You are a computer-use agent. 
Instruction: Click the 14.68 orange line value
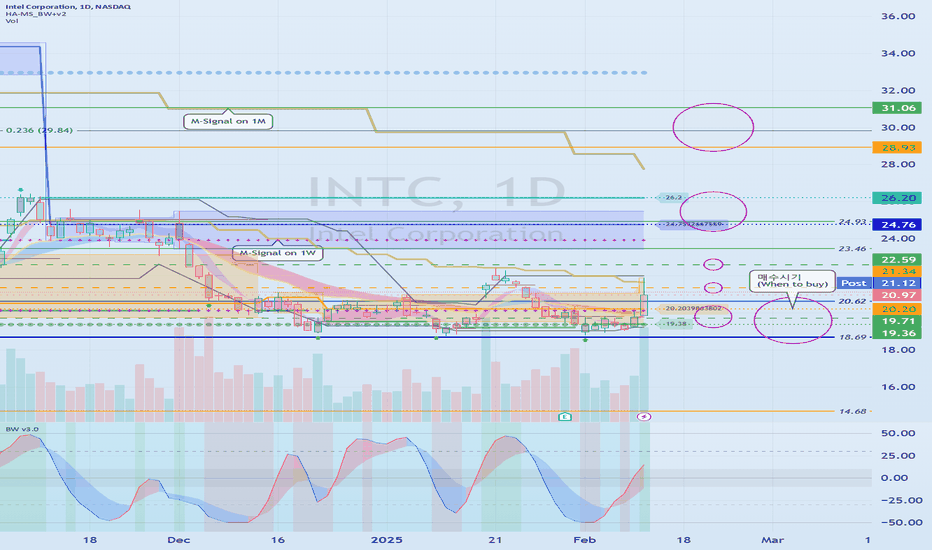(852, 411)
